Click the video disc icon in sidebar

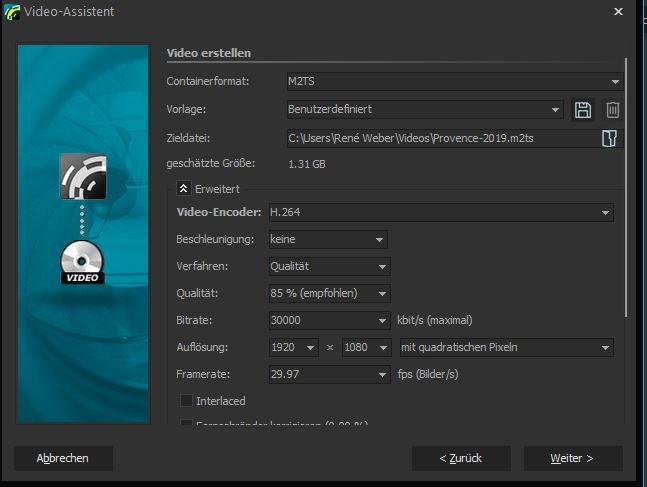(83, 262)
